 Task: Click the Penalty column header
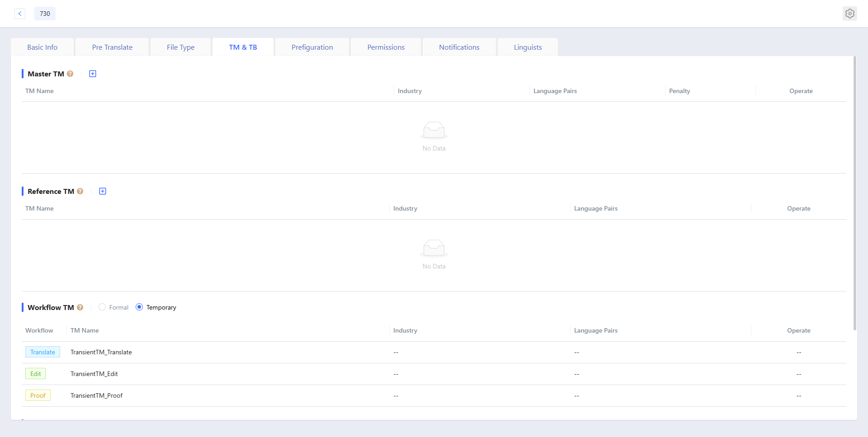pos(679,91)
